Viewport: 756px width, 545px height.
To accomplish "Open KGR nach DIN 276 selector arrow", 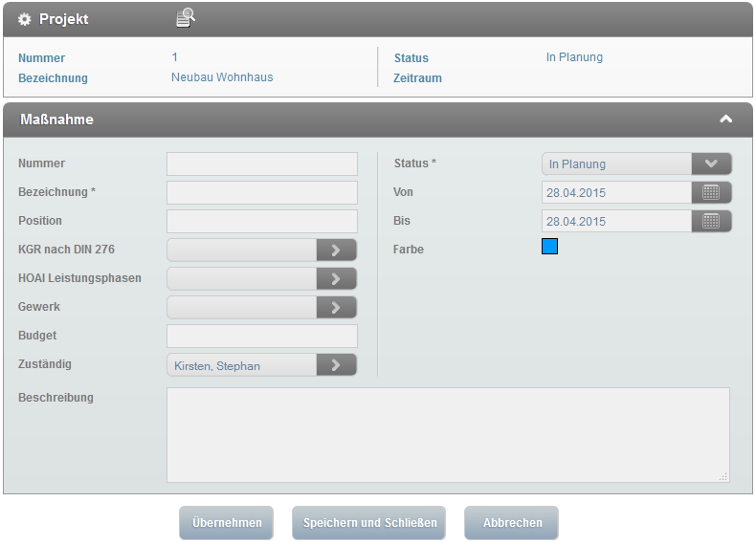I will pos(336,251).
